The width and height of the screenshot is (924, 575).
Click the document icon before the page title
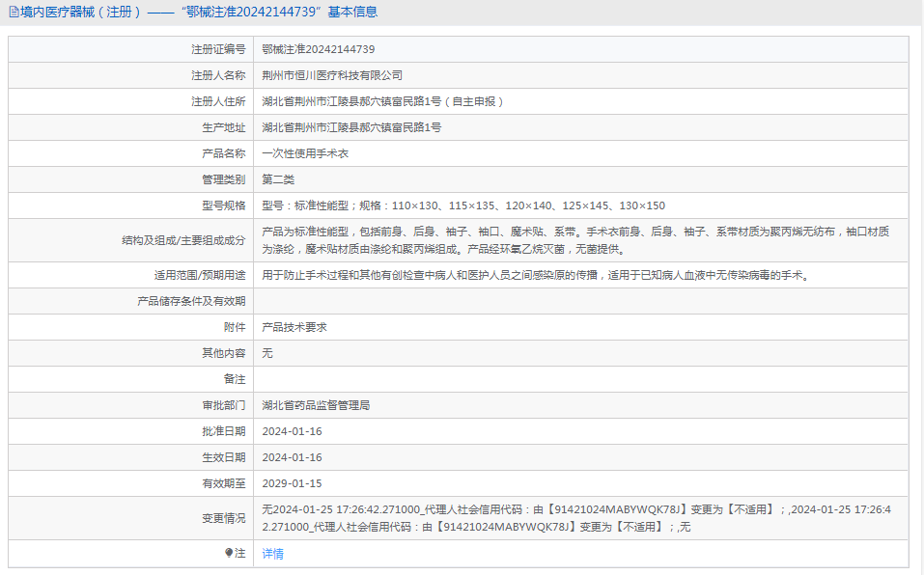tap(14, 12)
